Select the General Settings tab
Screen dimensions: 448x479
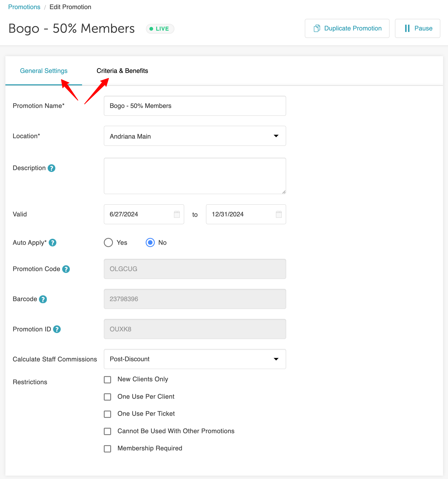(44, 71)
